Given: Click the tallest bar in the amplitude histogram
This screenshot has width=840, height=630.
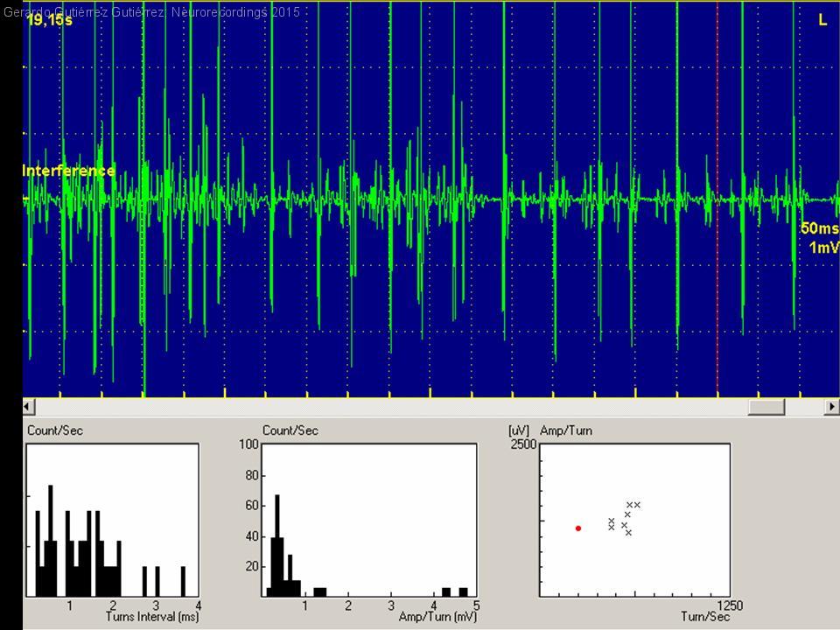Looking at the screenshot, I should 277,545.
